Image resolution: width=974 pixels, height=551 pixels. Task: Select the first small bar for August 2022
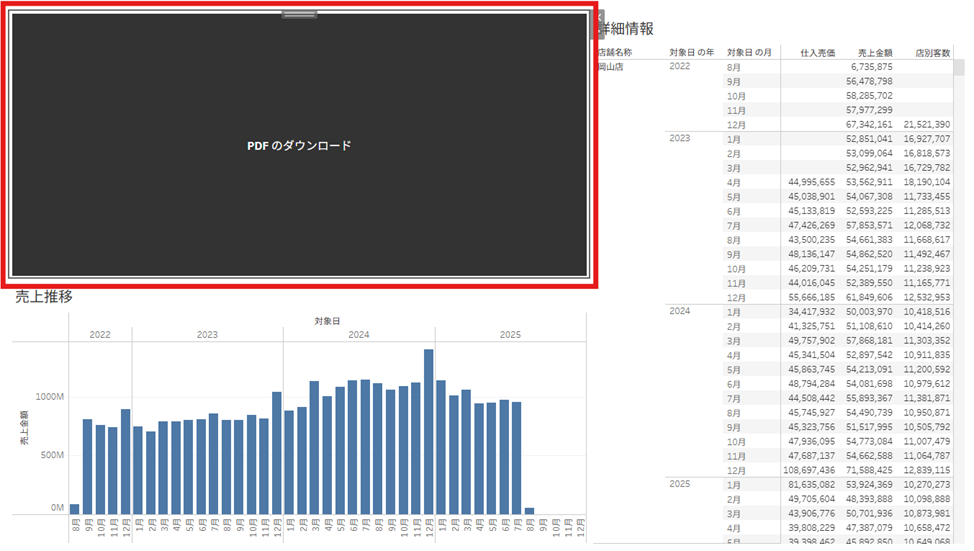(x=75, y=509)
